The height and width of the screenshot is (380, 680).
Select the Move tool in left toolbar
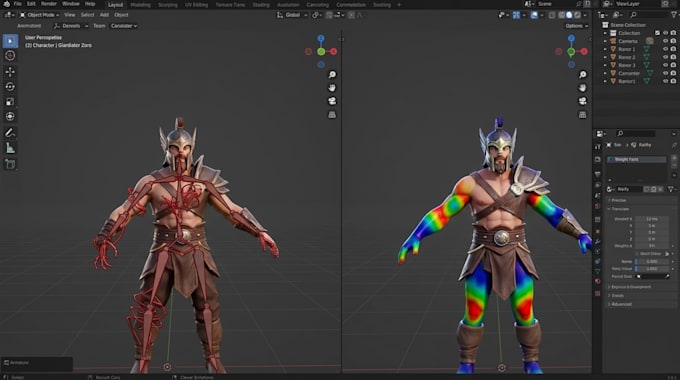[x=10, y=72]
